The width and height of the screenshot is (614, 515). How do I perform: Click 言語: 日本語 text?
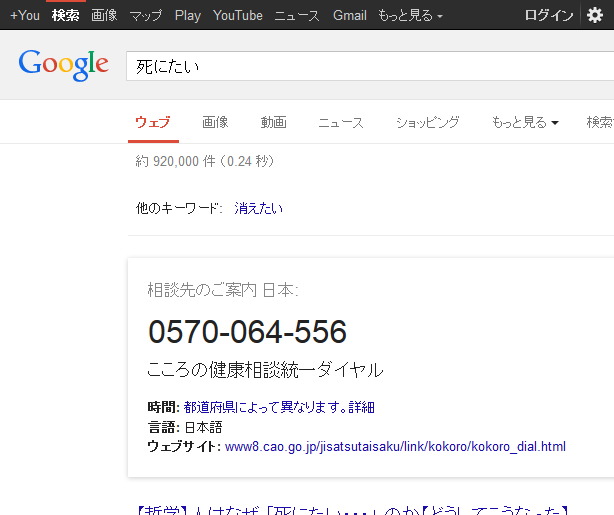pyautogui.click(x=185, y=427)
